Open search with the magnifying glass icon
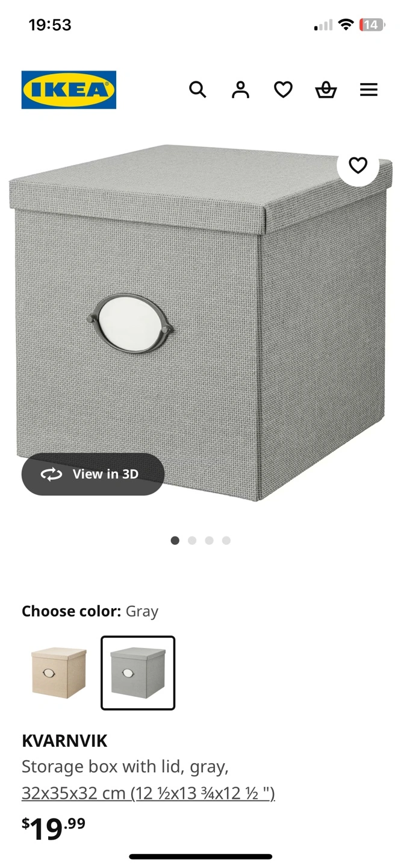Viewport: 401px width, 868px height. [197, 90]
